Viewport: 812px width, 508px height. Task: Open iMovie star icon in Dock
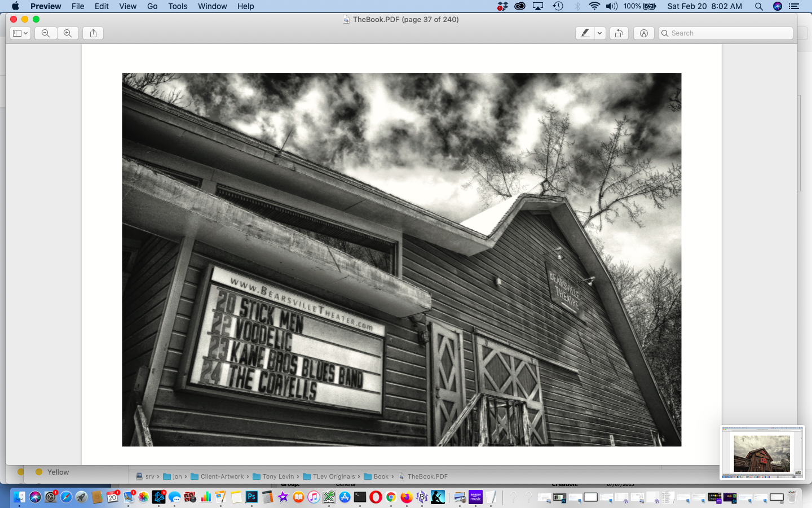tap(283, 497)
